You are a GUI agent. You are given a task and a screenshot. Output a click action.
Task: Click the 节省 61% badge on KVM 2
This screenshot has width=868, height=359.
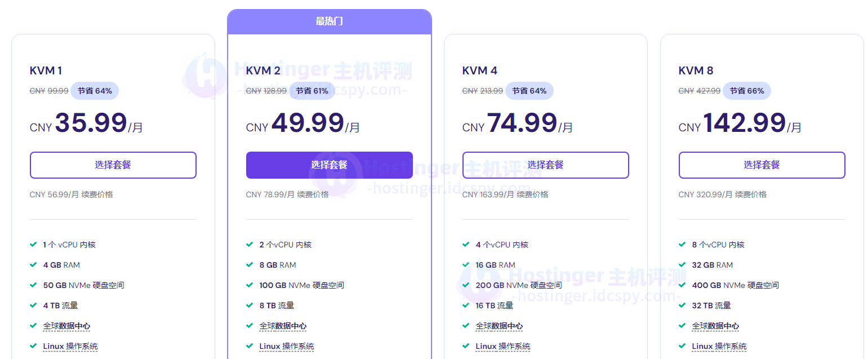tap(312, 90)
